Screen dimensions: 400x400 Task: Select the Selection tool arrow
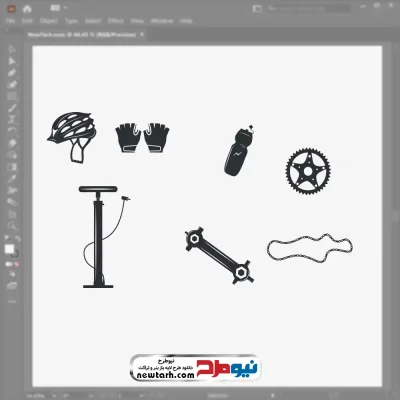[x=12, y=49]
